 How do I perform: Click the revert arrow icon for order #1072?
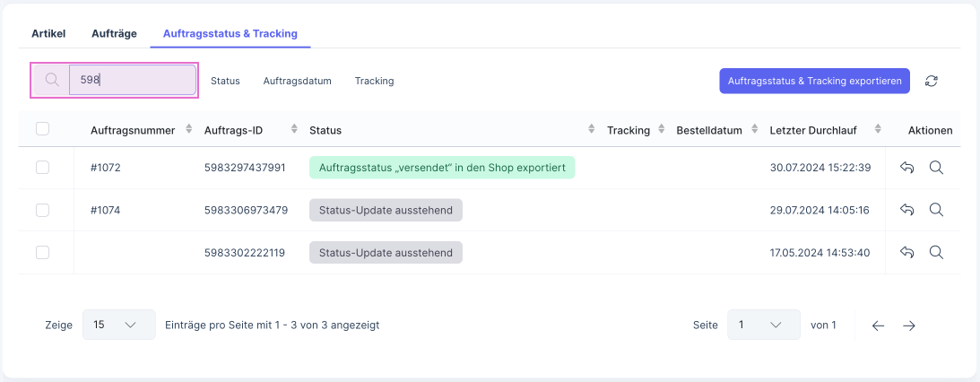906,168
